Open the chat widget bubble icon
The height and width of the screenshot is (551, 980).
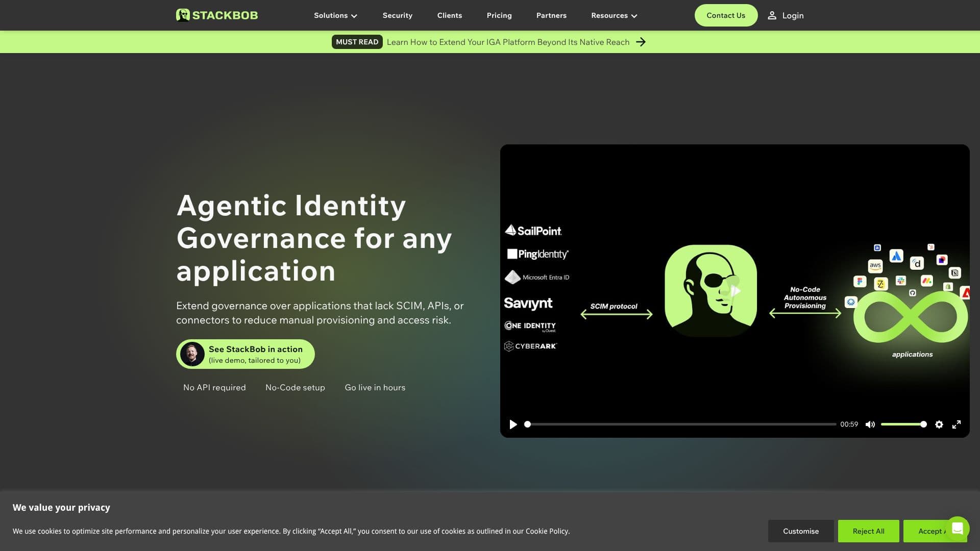(957, 529)
